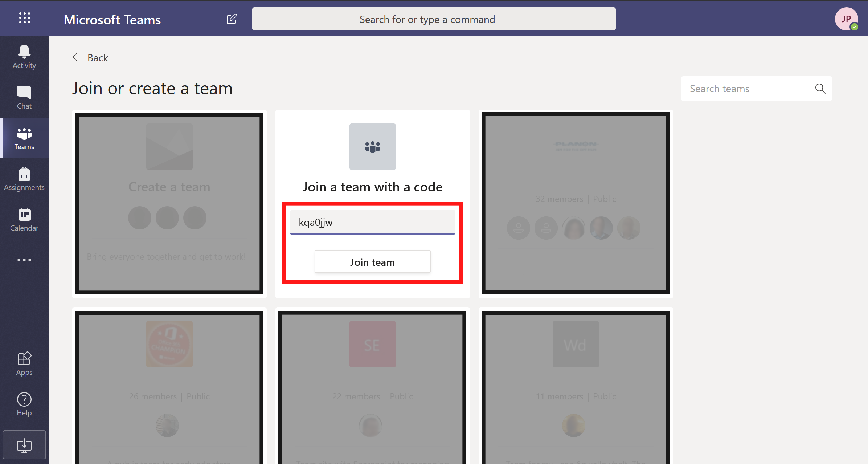Open Help in the sidebar
This screenshot has height=464, width=868.
click(24, 404)
